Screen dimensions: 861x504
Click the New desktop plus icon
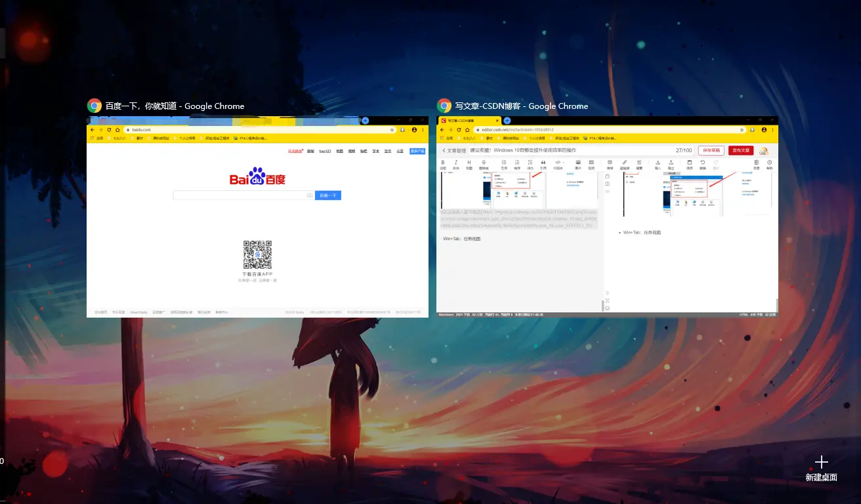pyautogui.click(x=822, y=462)
